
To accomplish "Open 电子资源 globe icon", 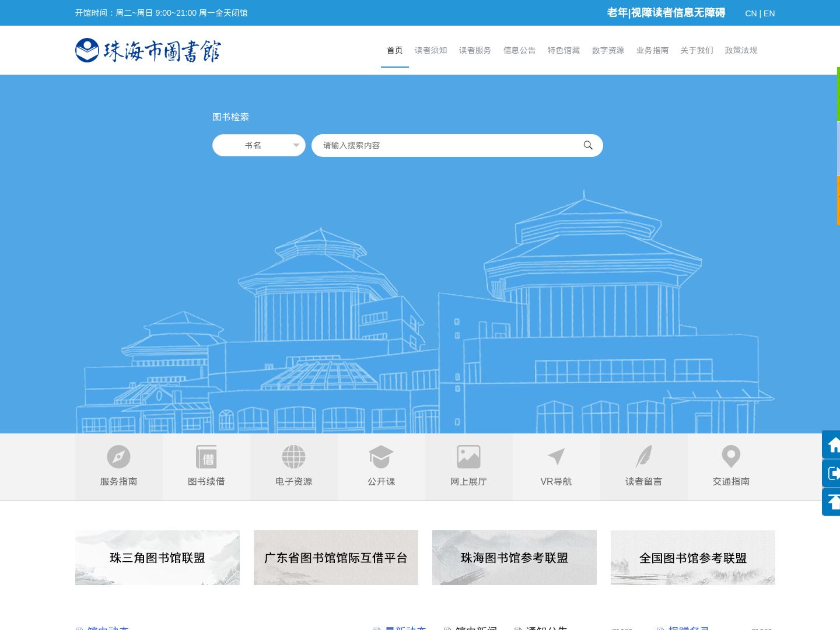I will pos(293,457).
